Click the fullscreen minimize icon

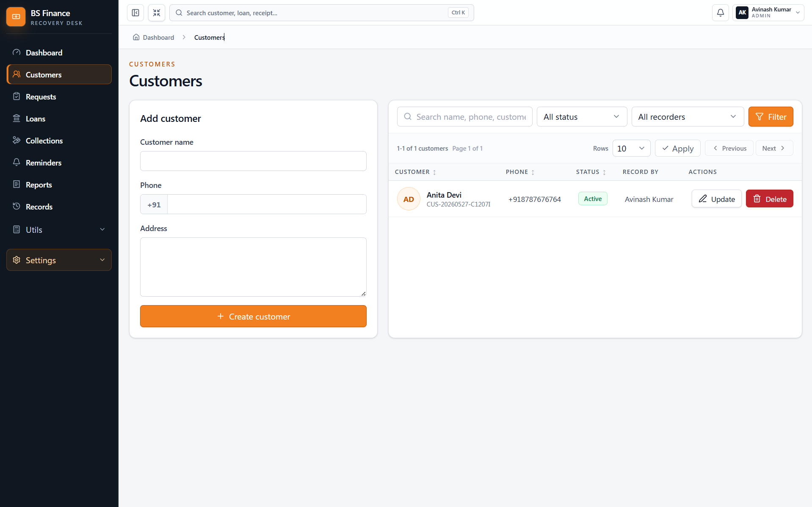click(x=157, y=13)
